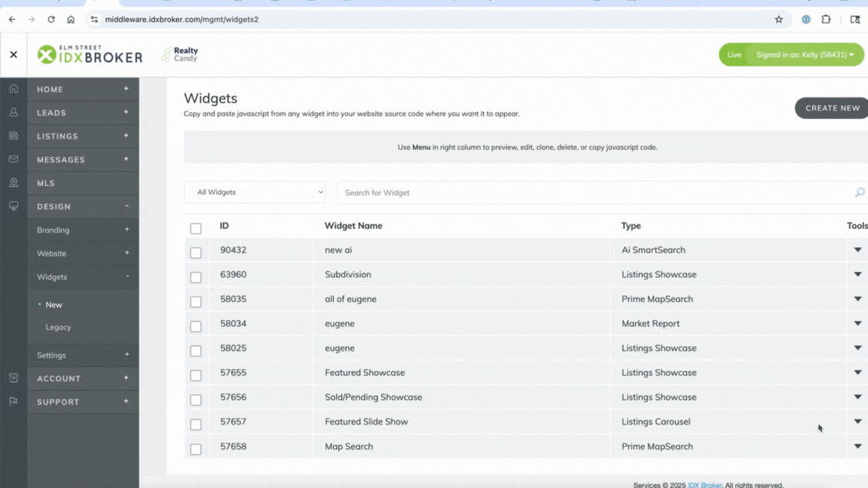Click the IDX Broker footer link

(x=704, y=485)
